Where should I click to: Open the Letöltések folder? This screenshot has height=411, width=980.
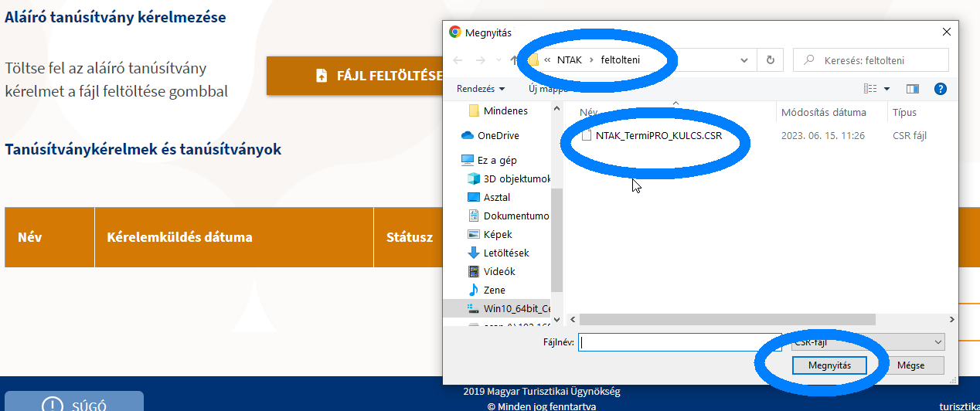pyautogui.click(x=506, y=253)
